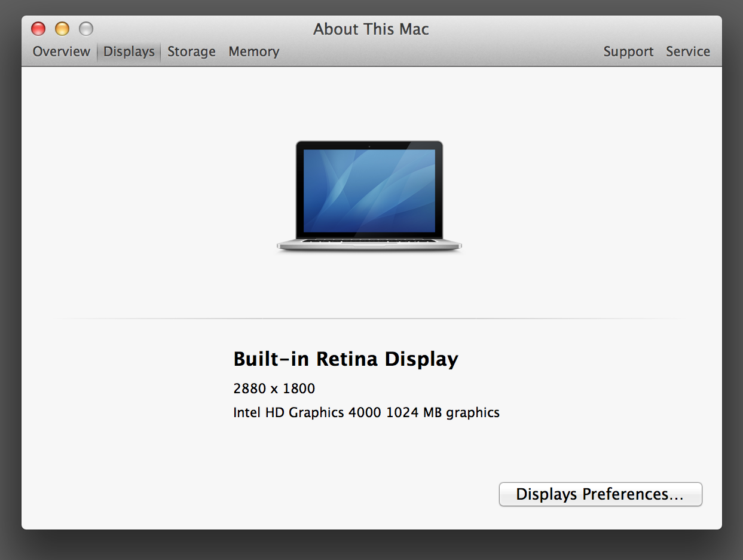Image resolution: width=743 pixels, height=560 pixels.
Task: Click the Built-in Retina Display heading
Action: pyautogui.click(x=345, y=359)
